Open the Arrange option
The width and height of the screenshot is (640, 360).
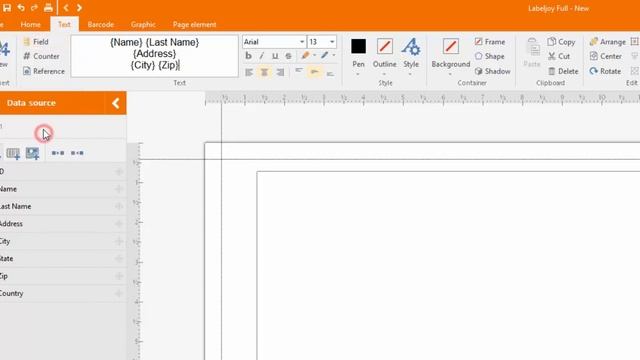coord(607,42)
